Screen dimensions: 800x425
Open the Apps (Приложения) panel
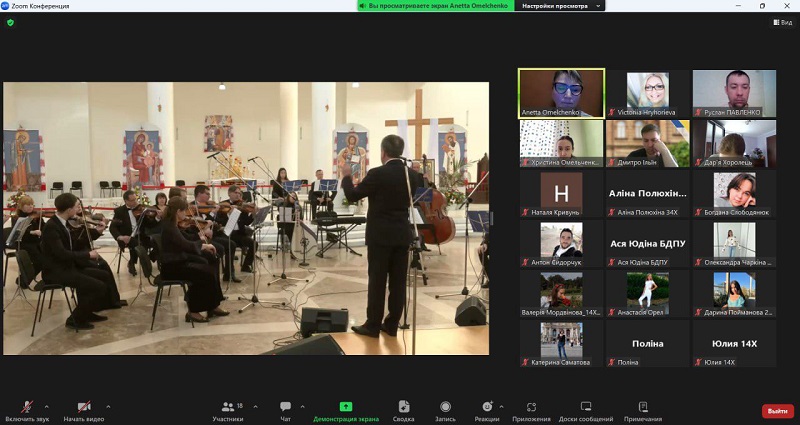click(532, 408)
